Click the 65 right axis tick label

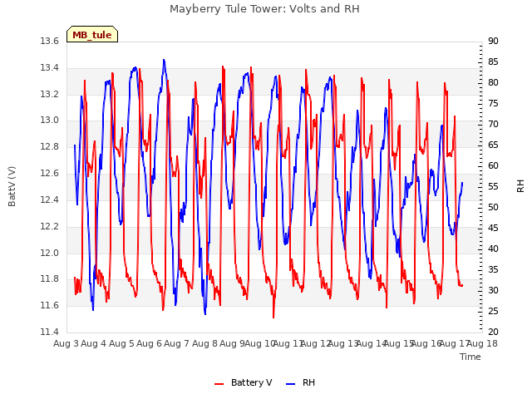pyautogui.click(x=493, y=145)
